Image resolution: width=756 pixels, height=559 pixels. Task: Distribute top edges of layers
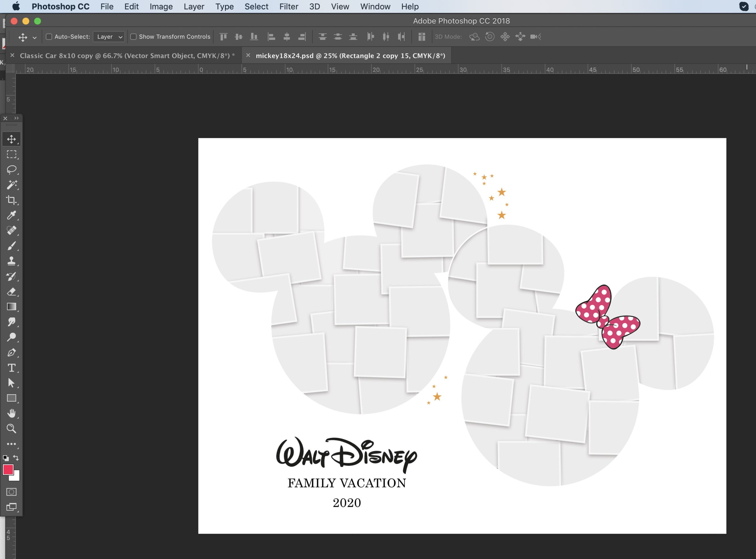pos(323,37)
